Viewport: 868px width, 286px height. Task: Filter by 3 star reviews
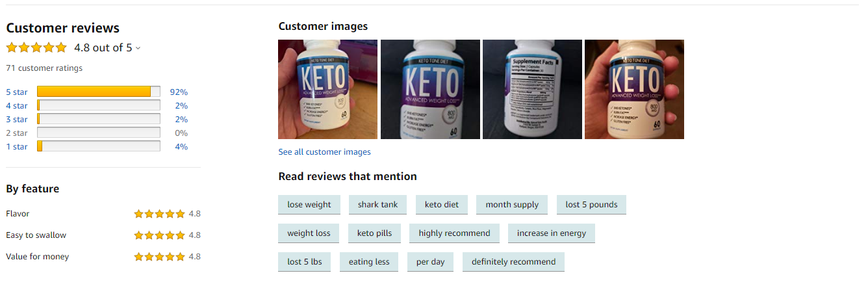point(17,120)
